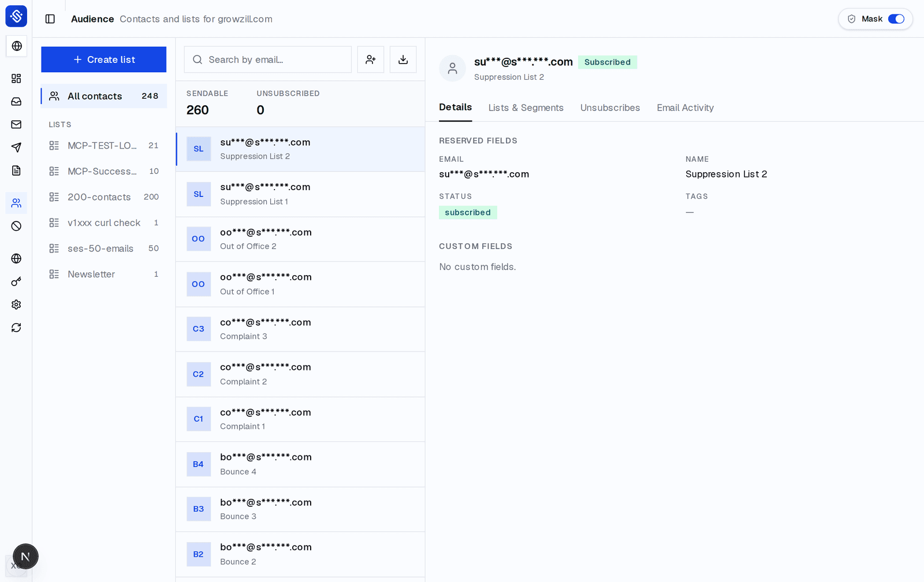Click the list icon beside Newsletter

coord(54,274)
